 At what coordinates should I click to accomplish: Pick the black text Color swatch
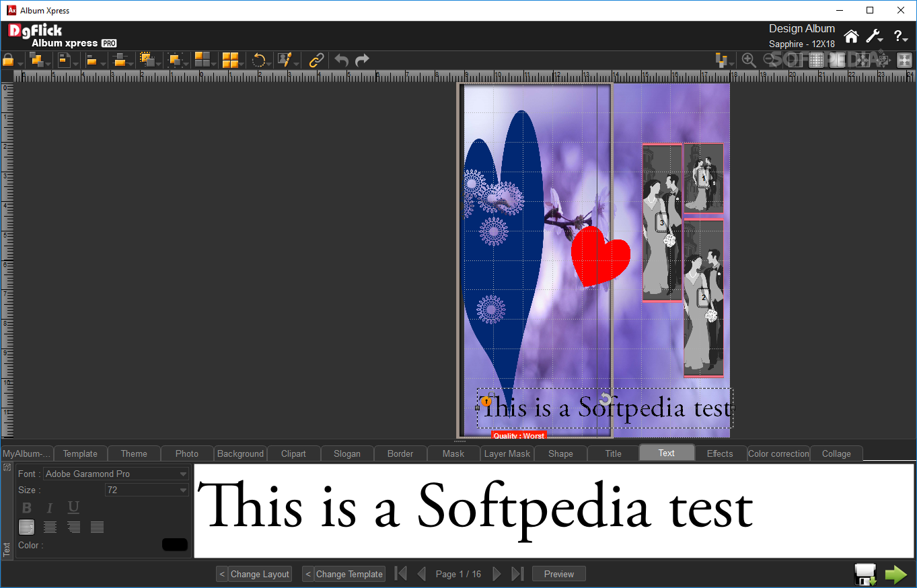[175, 545]
